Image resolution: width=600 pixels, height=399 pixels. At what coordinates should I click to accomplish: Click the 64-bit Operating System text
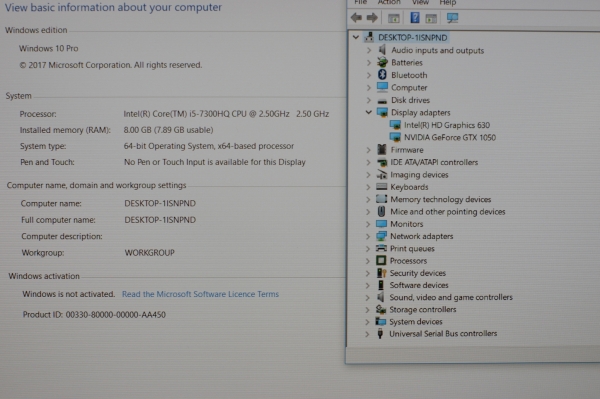click(x=209, y=146)
